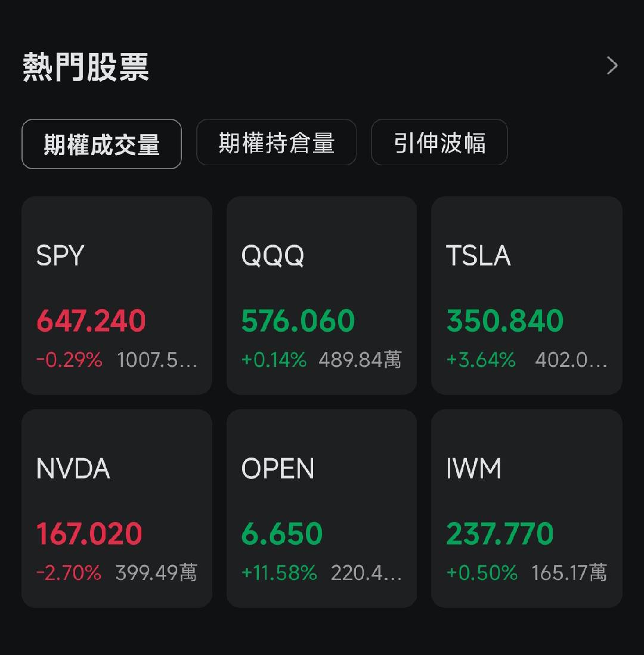This screenshot has height=655, width=644.
Task: Click TSLA's +3.64% change percentage
Action: 481,360
